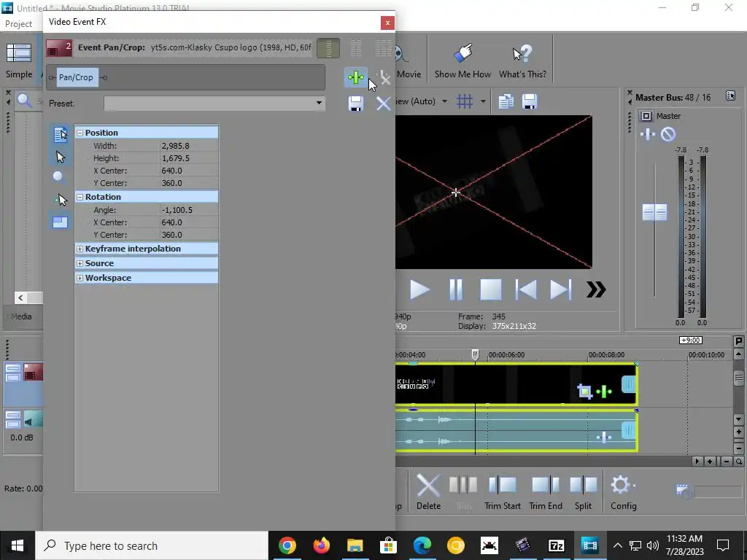Screen dimensions: 747x560
Task: Expand the Source section
Action: pyautogui.click(x=80, y=263)
